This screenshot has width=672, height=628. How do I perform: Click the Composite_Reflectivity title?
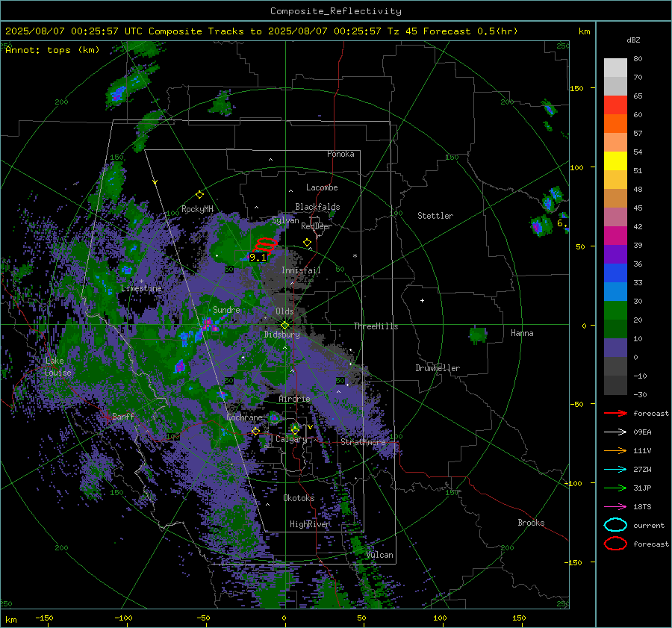point(335,11)
